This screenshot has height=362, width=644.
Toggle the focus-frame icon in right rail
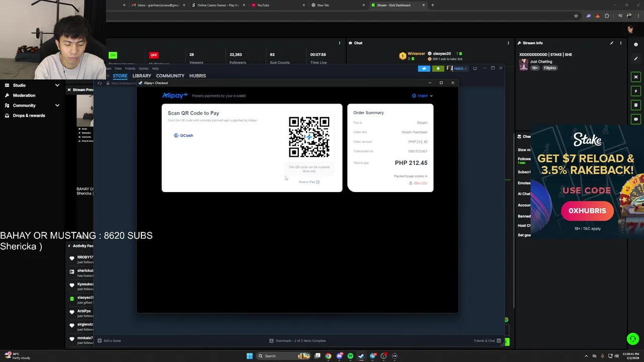click(636, 77)
